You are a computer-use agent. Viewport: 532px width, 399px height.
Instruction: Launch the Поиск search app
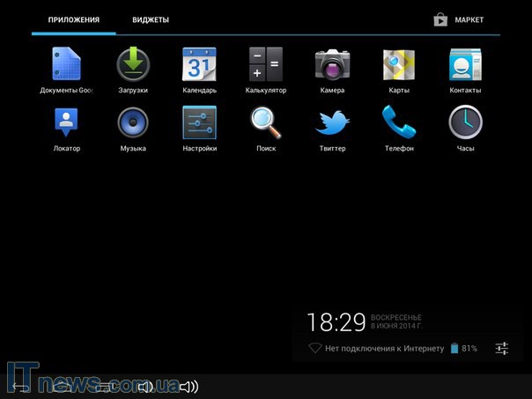pos(266,123)
